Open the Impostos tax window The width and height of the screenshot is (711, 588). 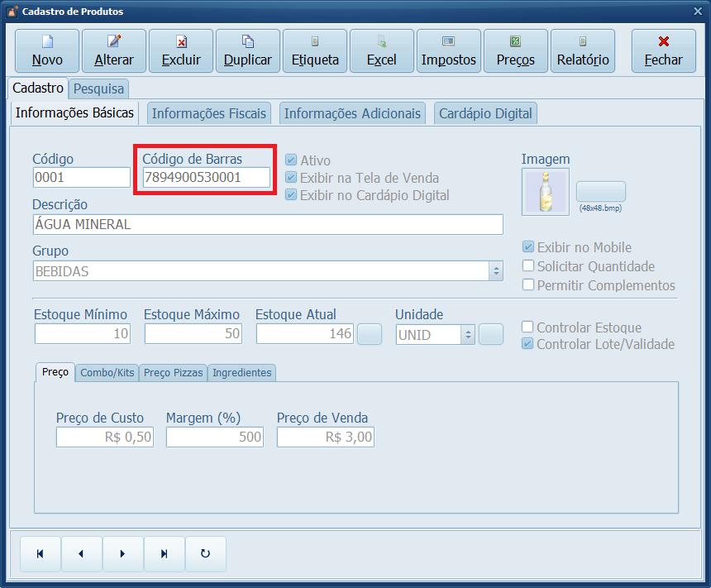coord(449,51)
